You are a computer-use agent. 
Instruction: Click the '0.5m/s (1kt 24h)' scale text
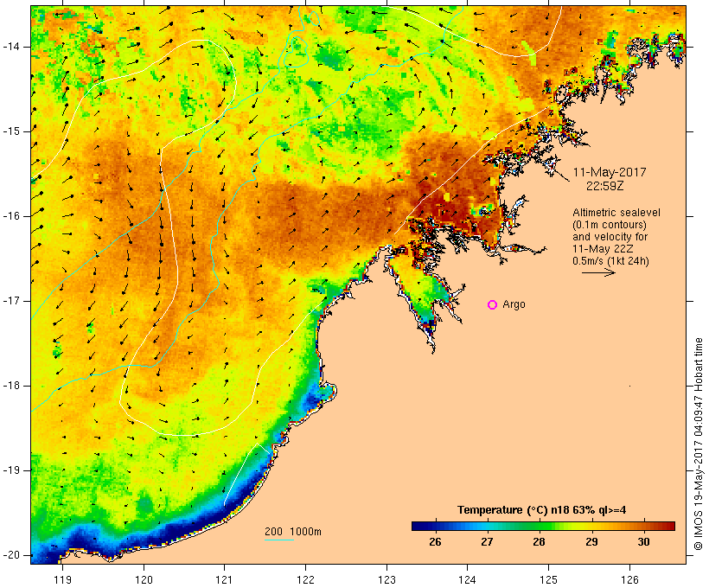[610, 261]
